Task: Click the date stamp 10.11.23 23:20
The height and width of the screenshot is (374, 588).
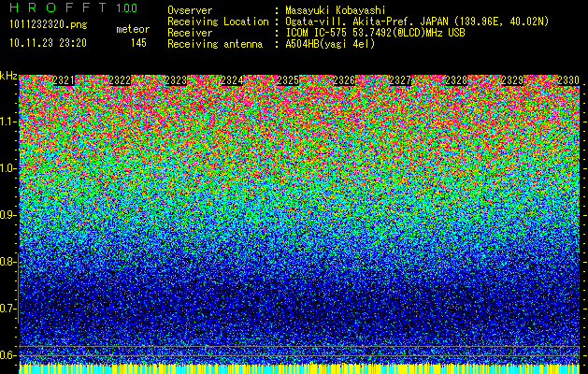Action: 48,43
